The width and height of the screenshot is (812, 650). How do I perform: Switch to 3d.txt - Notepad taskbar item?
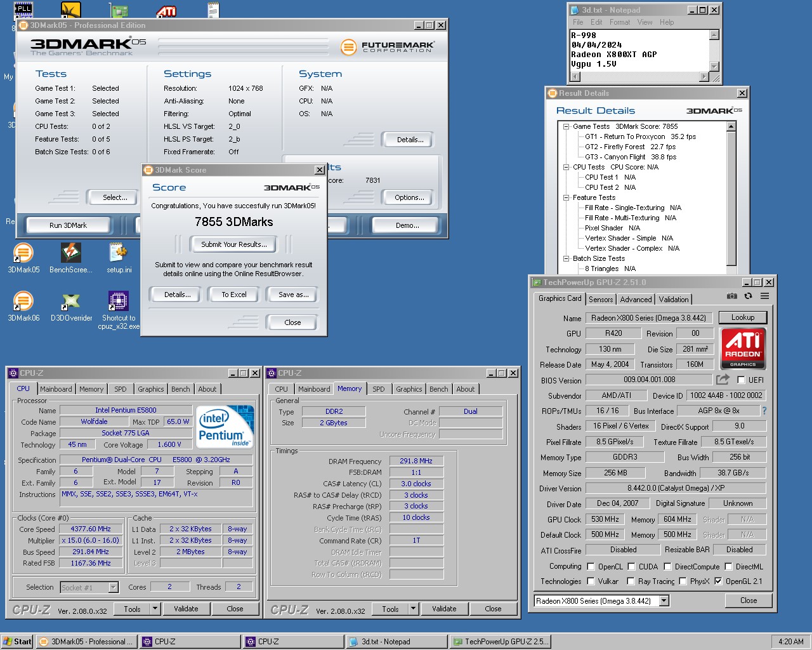(x=396, y=642)
